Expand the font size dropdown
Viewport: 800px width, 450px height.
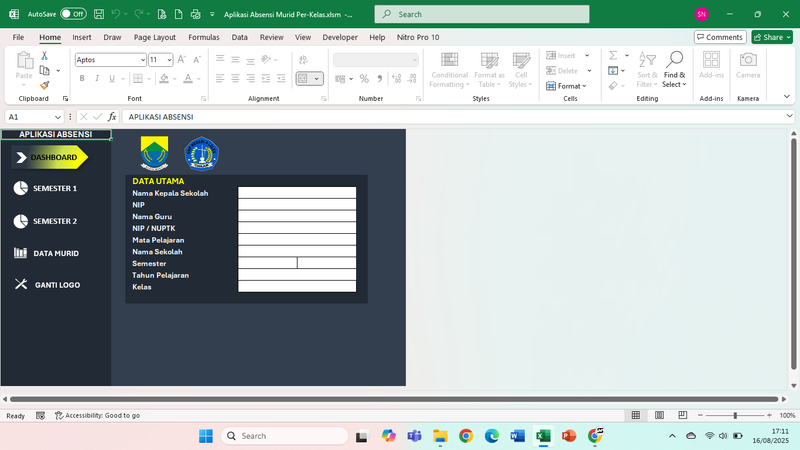170,60
